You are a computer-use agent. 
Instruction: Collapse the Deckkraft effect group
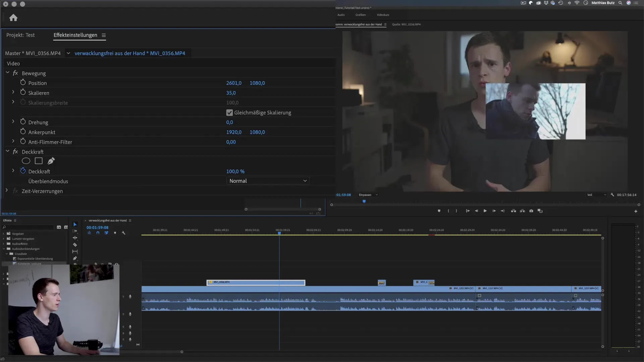click(7, 151)
